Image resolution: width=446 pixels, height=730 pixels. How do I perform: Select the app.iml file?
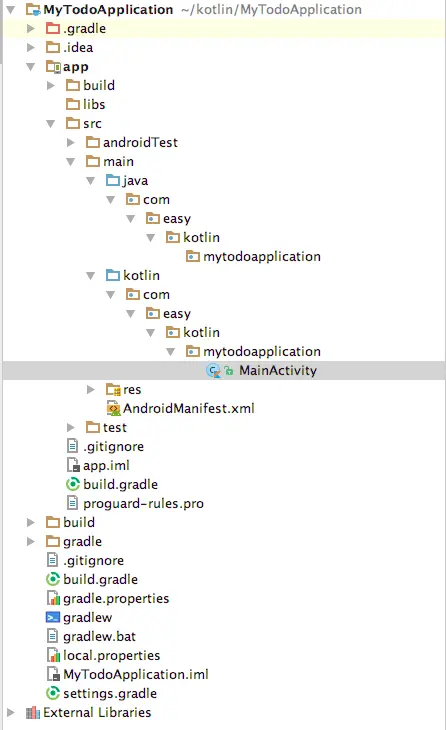(x=106, y=465)
